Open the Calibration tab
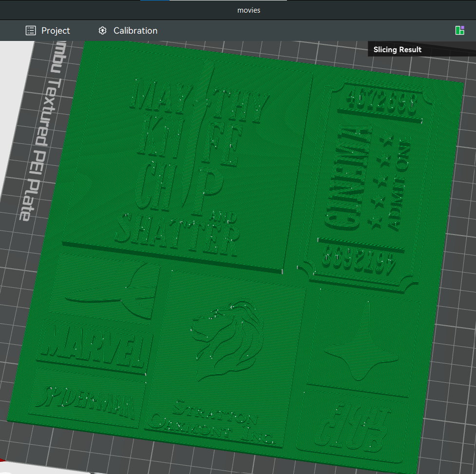Screen dimensions: 476x474 pyautogui.click(x=128, y=31)
